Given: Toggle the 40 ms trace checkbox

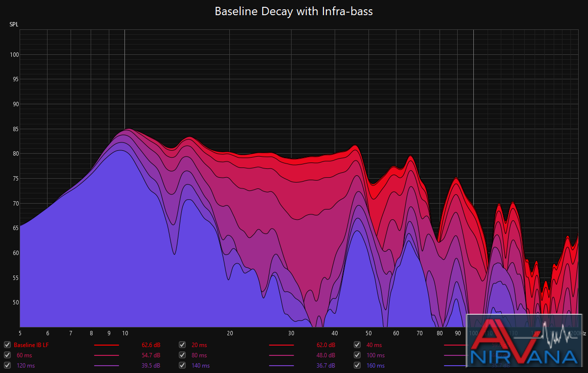Looking at the screenshot, I should point(357,345).
